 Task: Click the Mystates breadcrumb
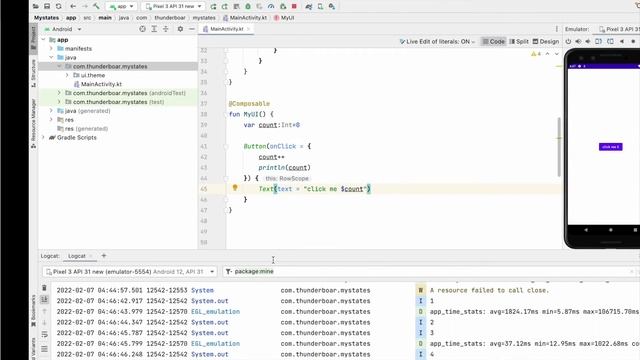click(x=46, y=18)
